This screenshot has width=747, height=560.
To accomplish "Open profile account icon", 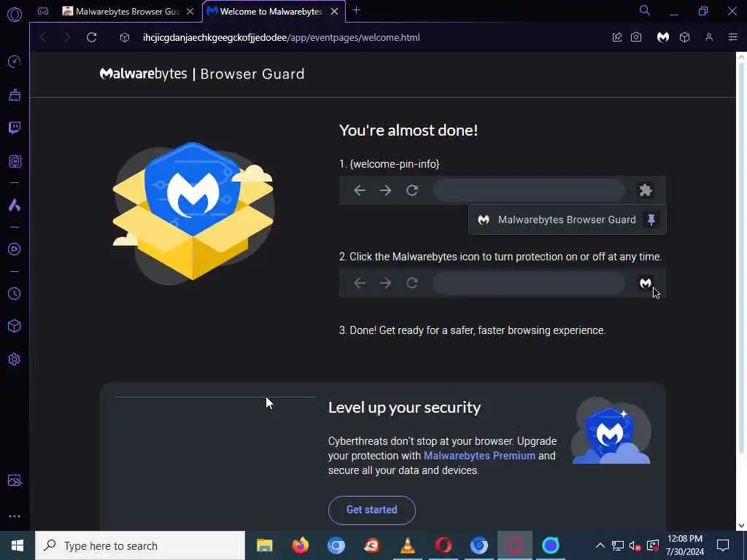I will click(709, 37).
